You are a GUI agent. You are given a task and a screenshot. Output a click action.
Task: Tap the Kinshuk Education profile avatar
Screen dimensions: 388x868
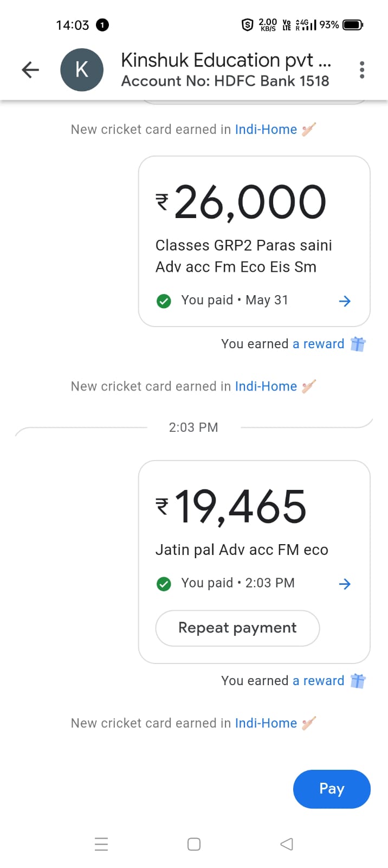coord(82,70)
